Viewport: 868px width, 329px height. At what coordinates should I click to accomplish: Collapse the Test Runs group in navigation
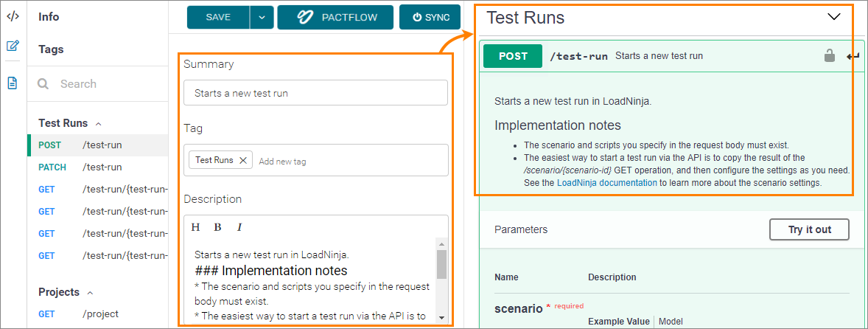tap(99, 124)
